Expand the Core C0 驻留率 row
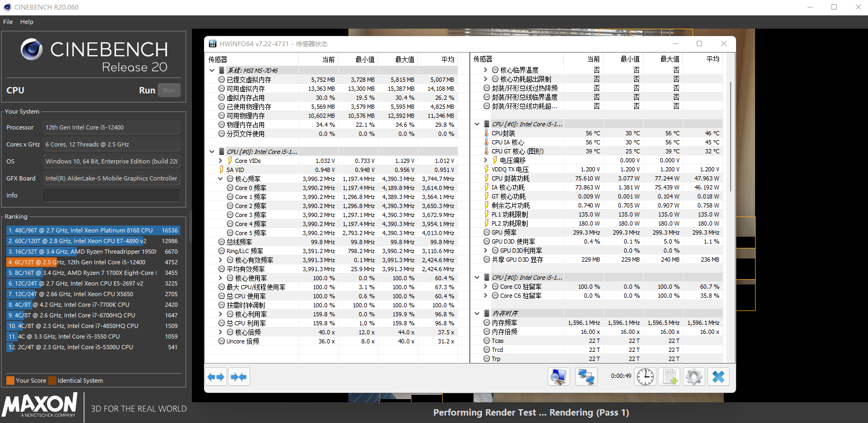 point(486,287)
